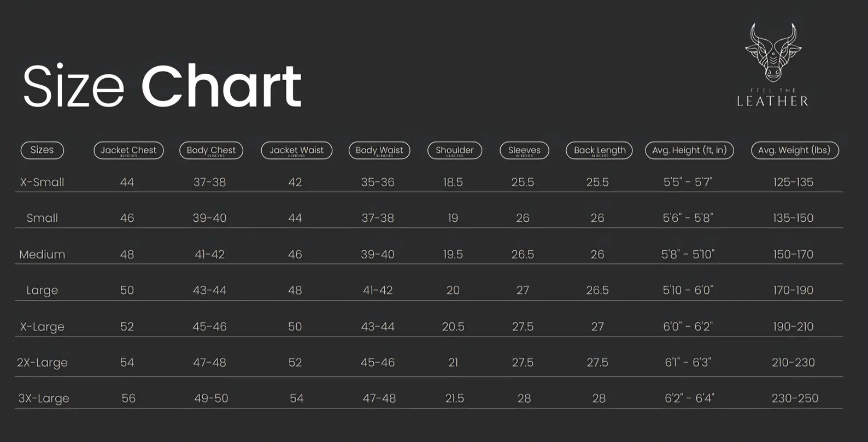Click the 3X-Large size row label

pos(44,398)
